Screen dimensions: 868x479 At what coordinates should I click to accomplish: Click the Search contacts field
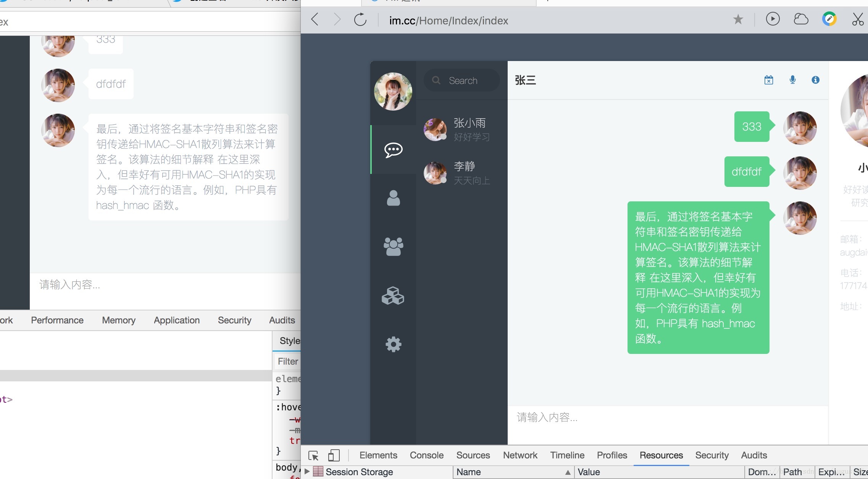463,80
